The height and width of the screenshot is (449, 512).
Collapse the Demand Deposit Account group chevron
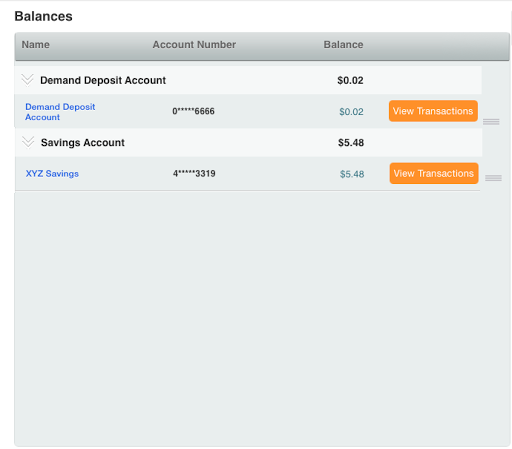27,80
